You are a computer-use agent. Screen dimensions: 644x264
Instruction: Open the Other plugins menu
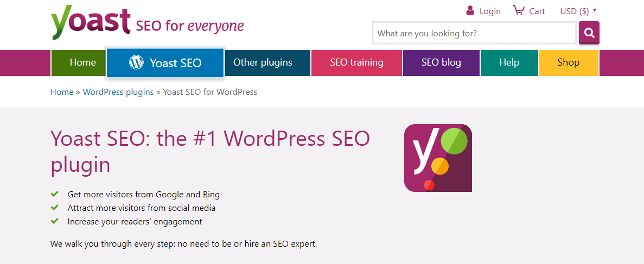(268, 62)
